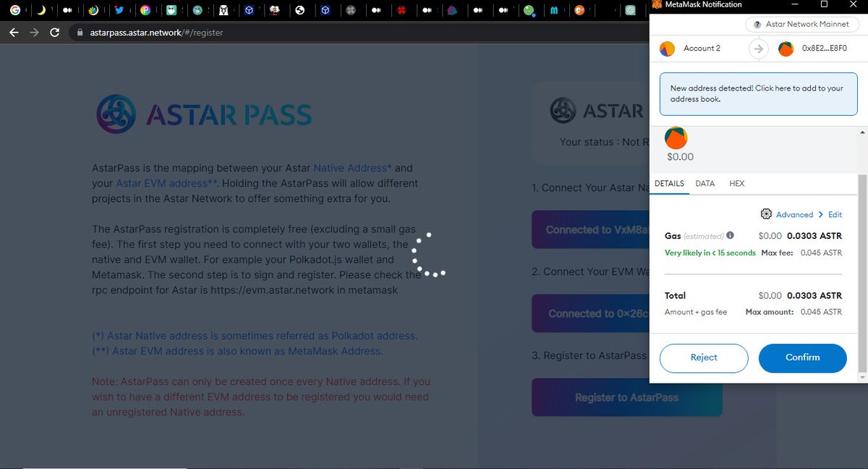The height and width of the screenshot is (469, 868).
Task: Reload the Astar Pass page
Action: (x=55, y=33)
